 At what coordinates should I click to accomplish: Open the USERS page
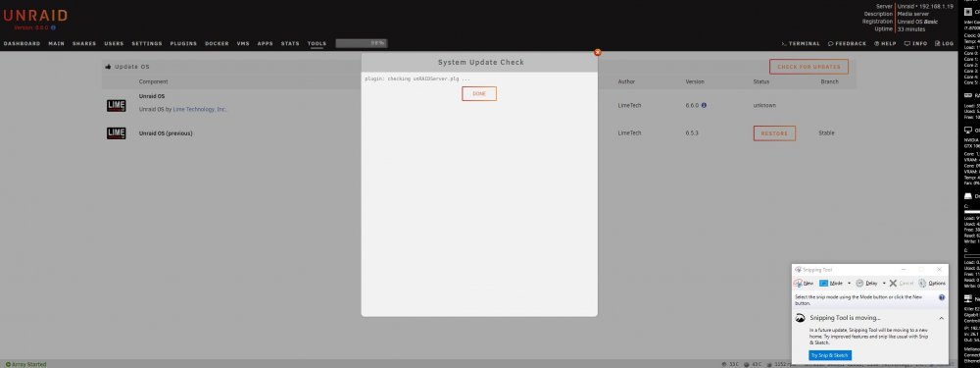coord(114,44)
